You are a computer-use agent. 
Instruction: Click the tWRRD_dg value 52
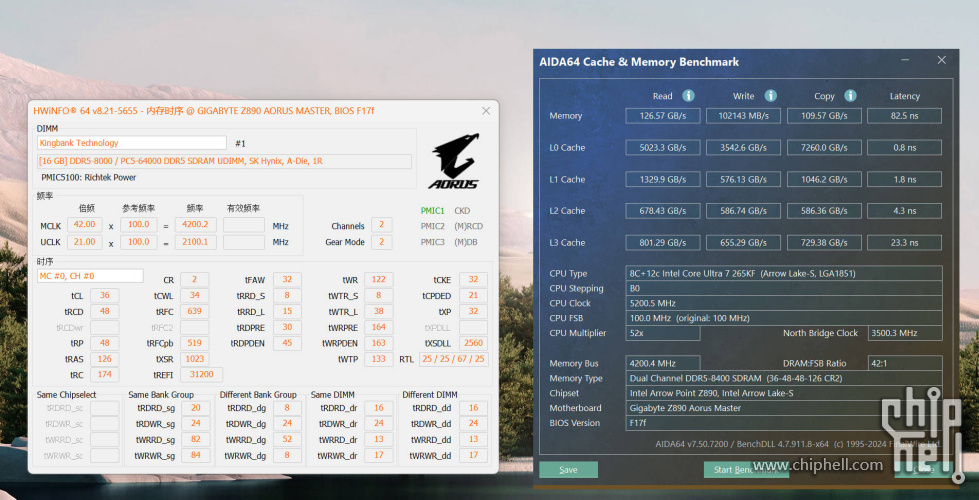click(x=287, y=440)
